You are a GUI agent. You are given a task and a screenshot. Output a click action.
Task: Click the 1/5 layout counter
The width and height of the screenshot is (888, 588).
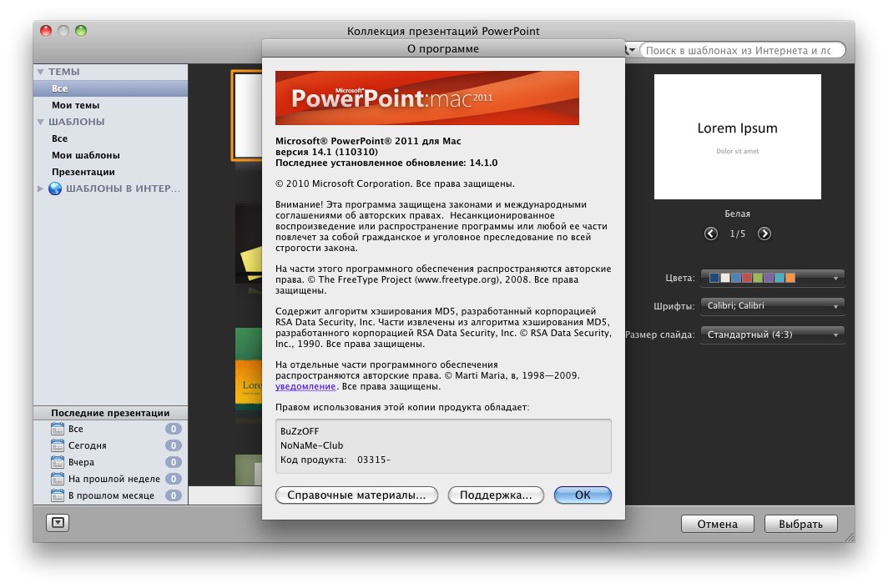738,234
